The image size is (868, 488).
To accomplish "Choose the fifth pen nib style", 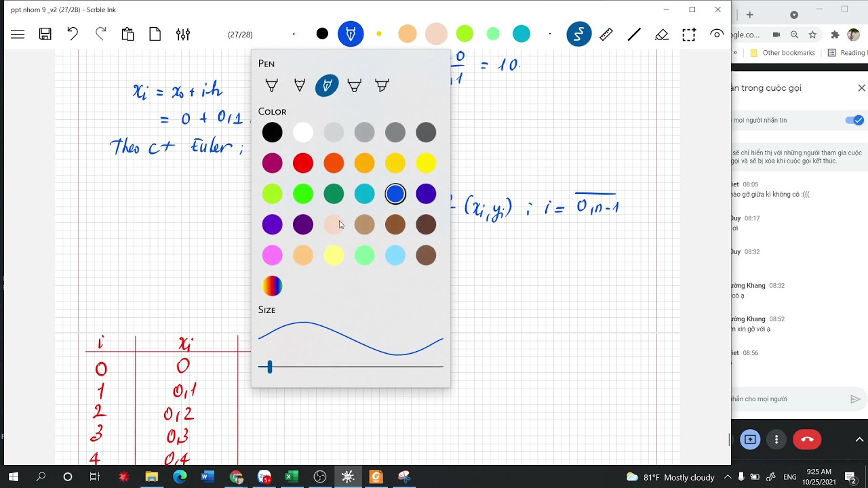I will point(382,85).
